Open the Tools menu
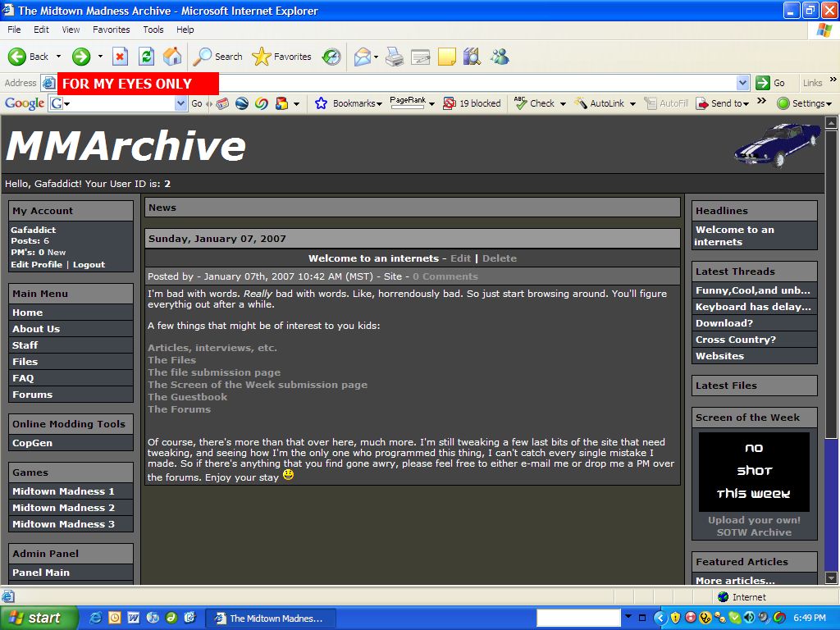840x630 pixels. (153, 30)
